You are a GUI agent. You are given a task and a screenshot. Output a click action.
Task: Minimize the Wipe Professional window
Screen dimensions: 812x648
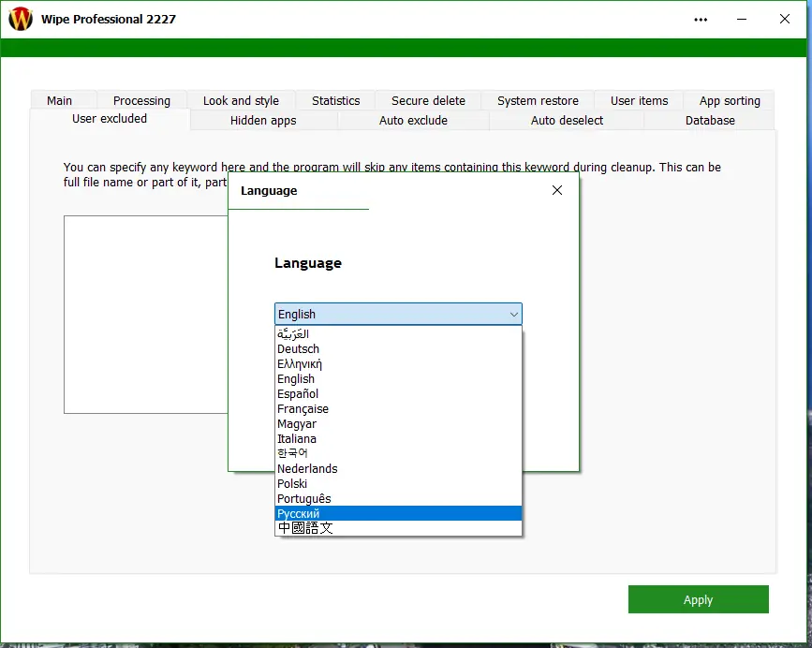click(742, 20)
